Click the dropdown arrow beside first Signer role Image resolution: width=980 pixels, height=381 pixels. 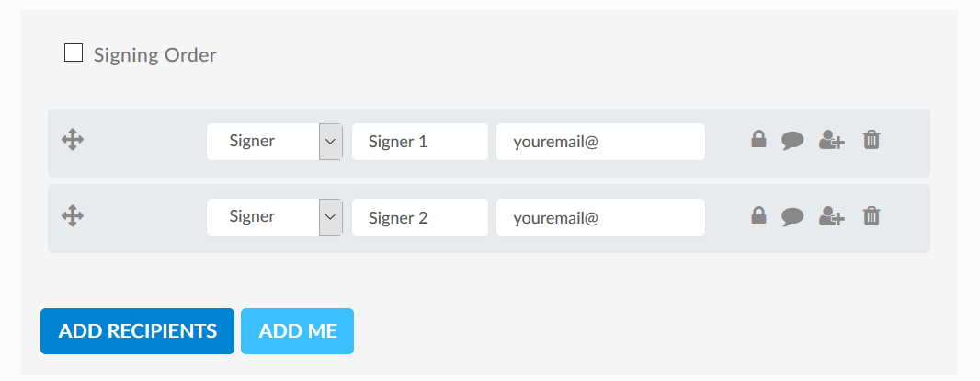pos(331,142)
